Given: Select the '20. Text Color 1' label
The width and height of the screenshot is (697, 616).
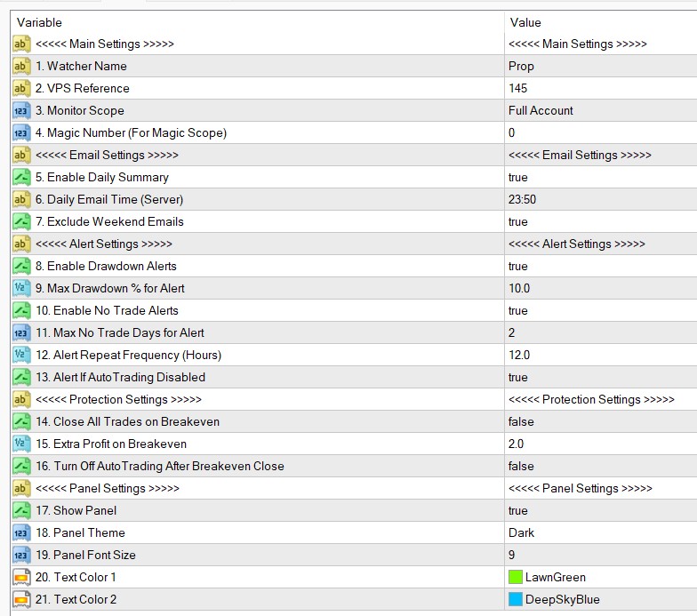Looking at the screenshot, I should tap(76, 578).
